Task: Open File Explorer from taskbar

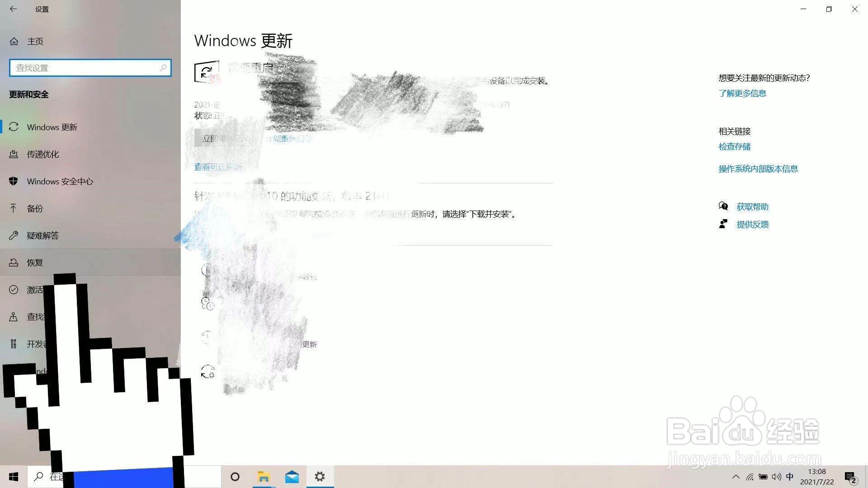Action: coord(264,477)
